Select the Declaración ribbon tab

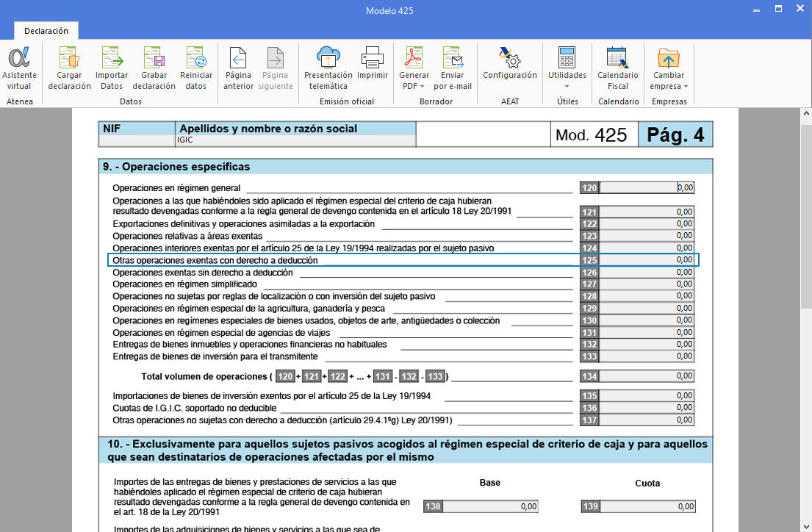pos(46,31)
